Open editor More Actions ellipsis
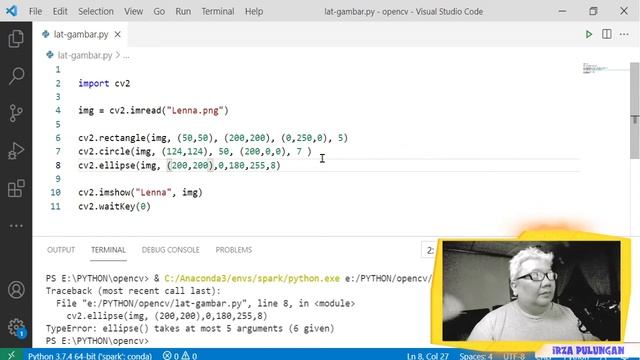This screenshot has width=640, height=360. [624, 34]
